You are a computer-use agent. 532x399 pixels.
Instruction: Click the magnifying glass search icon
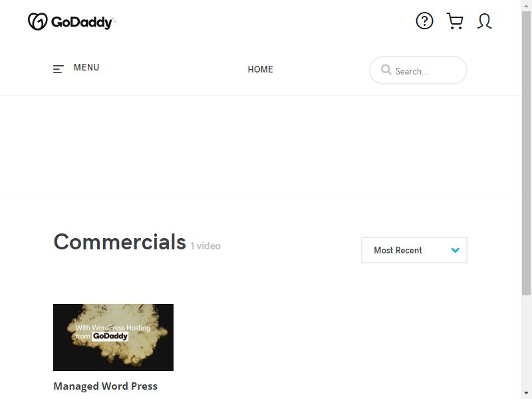(386, 70)
